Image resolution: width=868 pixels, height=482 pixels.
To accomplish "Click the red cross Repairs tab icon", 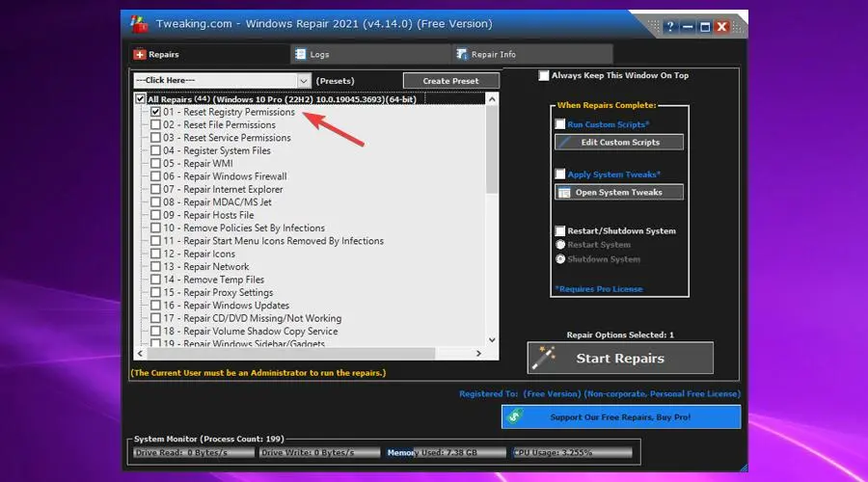I will 140,54.
